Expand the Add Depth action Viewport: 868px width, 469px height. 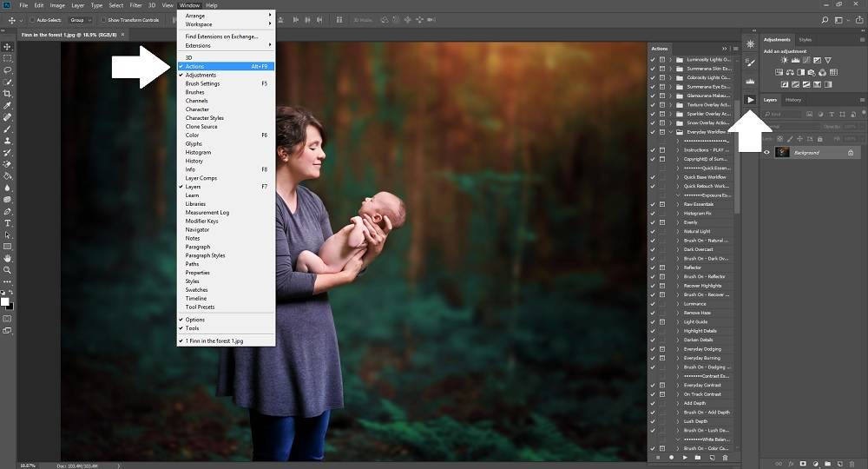pyautogui.click(x=678, y=403)
